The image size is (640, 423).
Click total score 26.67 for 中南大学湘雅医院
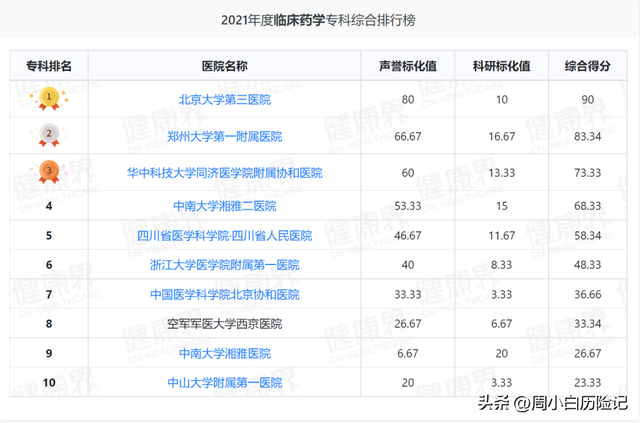(x=588, y=353)
